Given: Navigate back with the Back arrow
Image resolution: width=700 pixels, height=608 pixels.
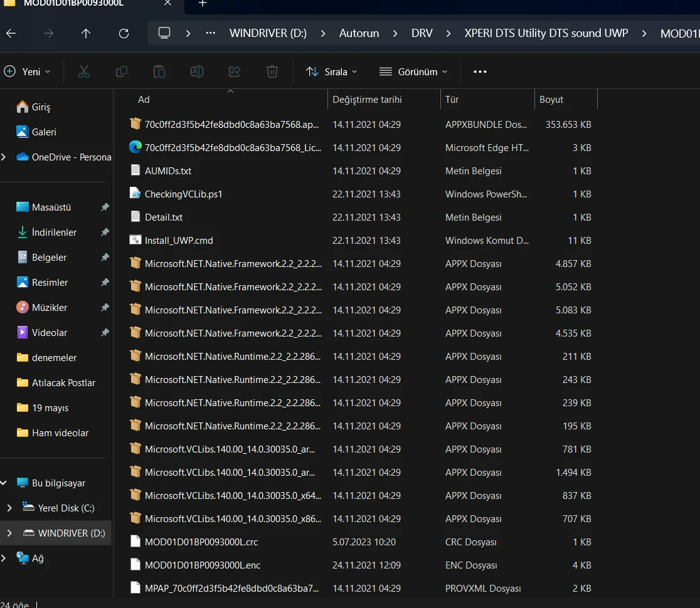Looking at the screenshot, I should tap(11, 33).
